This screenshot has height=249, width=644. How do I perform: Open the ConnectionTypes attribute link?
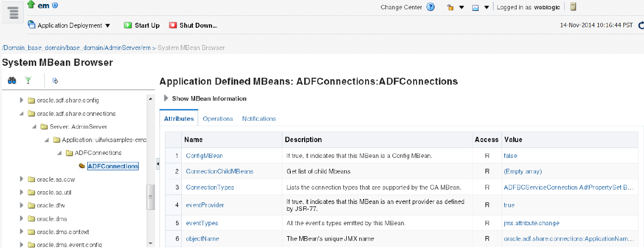pos(210,188)
